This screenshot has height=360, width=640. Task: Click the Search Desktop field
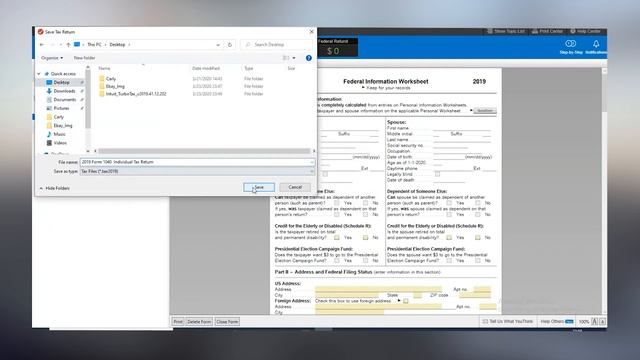(277, 44)
